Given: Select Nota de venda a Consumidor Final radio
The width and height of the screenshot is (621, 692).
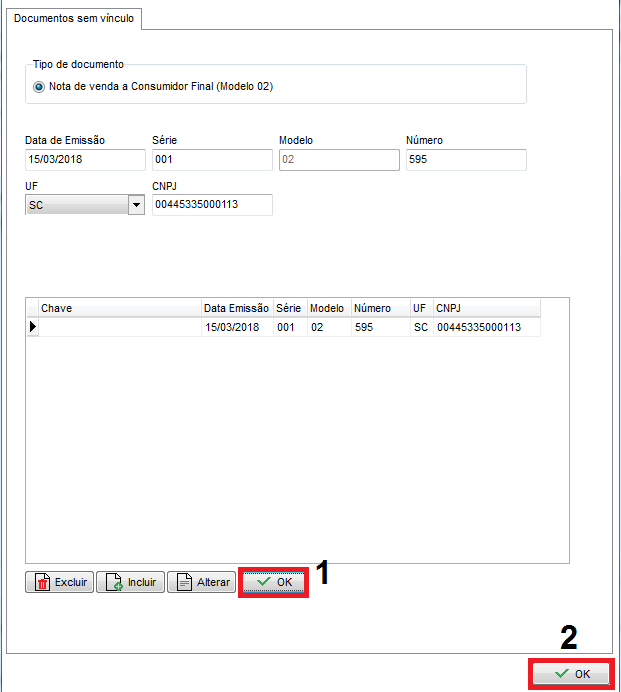Looking at the screenshot, I should pyautogui.click(x=39, y=86).
